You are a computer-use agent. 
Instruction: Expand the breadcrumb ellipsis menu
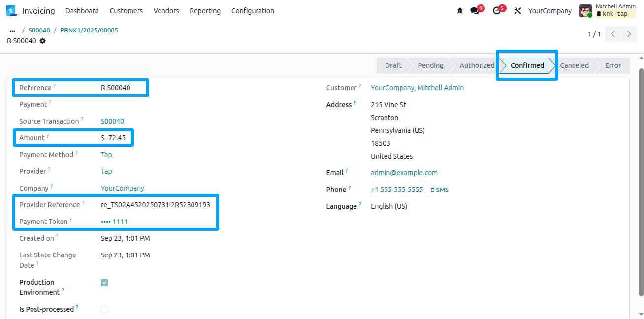point(12,30)
